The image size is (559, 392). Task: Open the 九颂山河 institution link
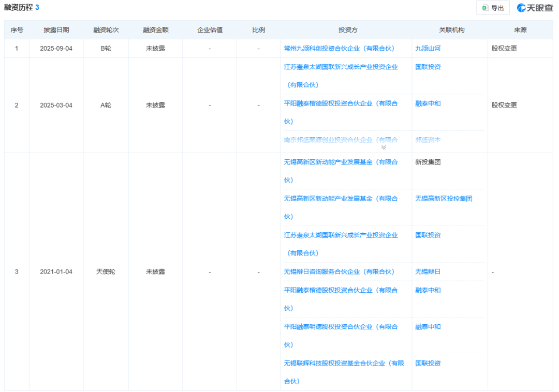point(428,49)
